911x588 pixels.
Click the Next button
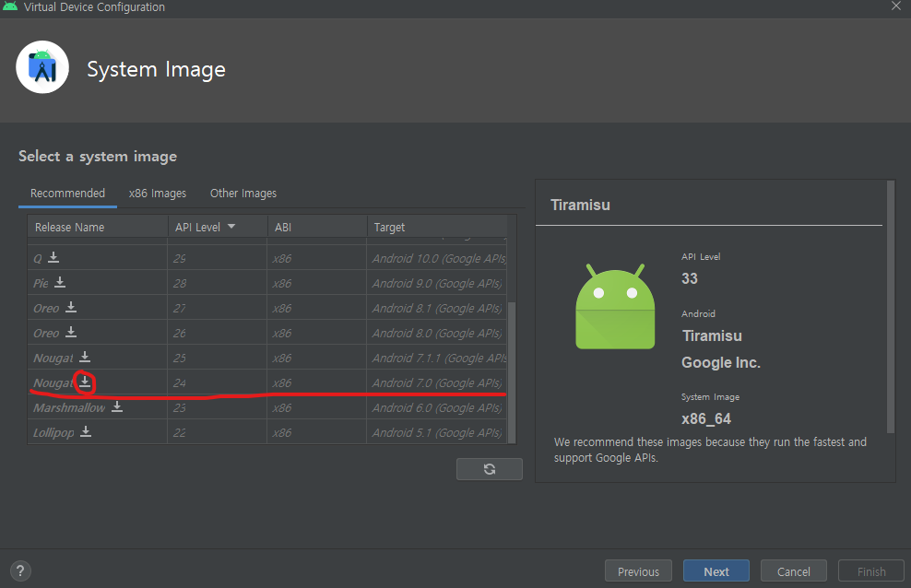click(716, 571)
